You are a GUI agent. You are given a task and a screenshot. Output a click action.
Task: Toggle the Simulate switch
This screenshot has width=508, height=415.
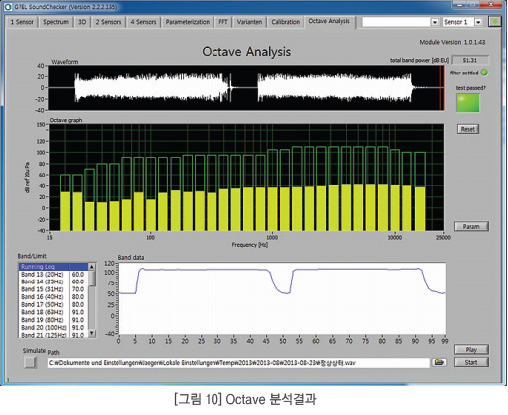(30, 362)
